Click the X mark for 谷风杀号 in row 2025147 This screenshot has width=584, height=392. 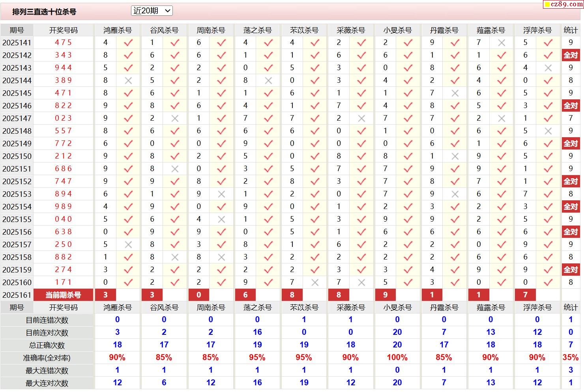coord(175,118)
